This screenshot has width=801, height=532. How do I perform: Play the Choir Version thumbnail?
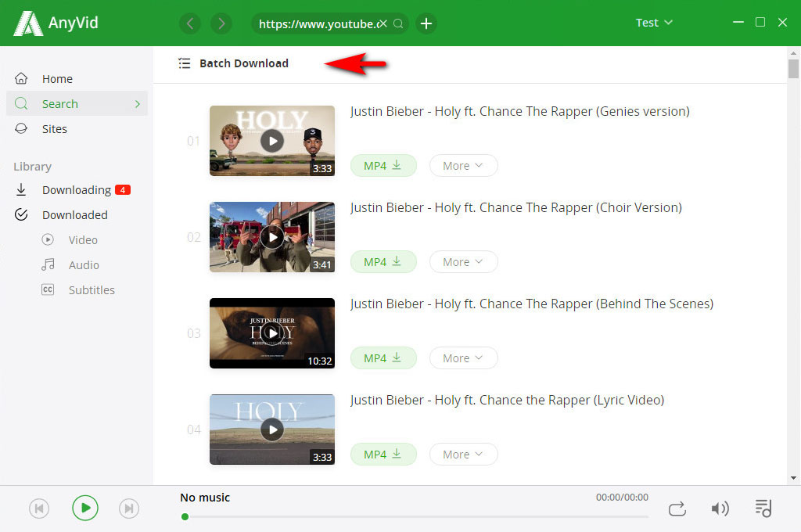pyautogui.click(x=272, y=237)
